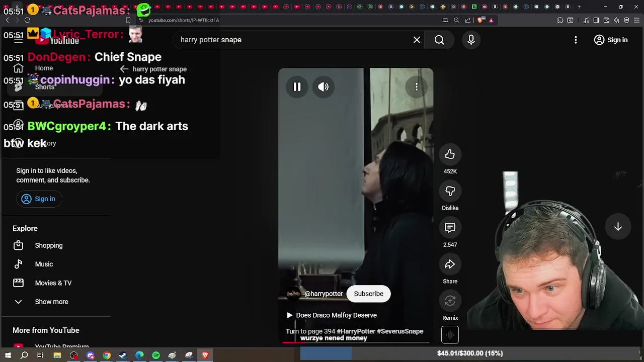Open the Windows Start menu
The width and height of the screenshot is (644, 362).
coord(8,355)
